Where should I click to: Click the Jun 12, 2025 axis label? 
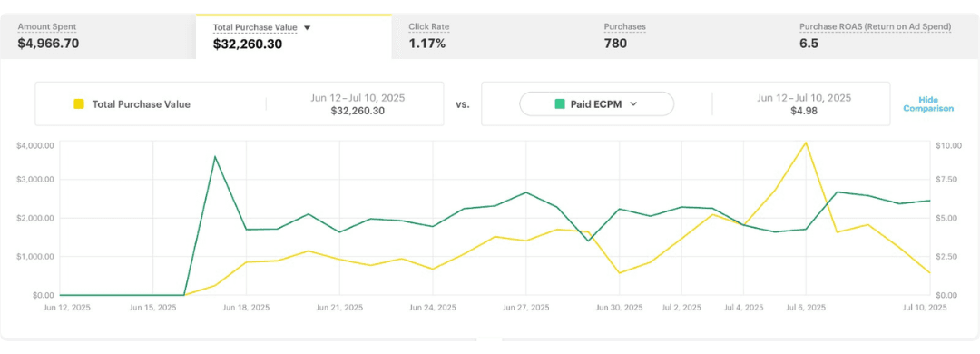point(66,308)
